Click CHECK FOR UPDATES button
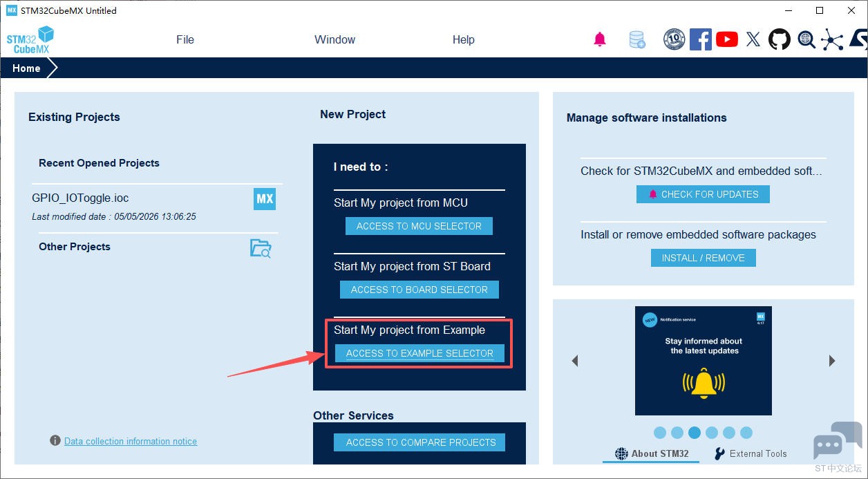868x479 pixels. (x=703, y=194)
